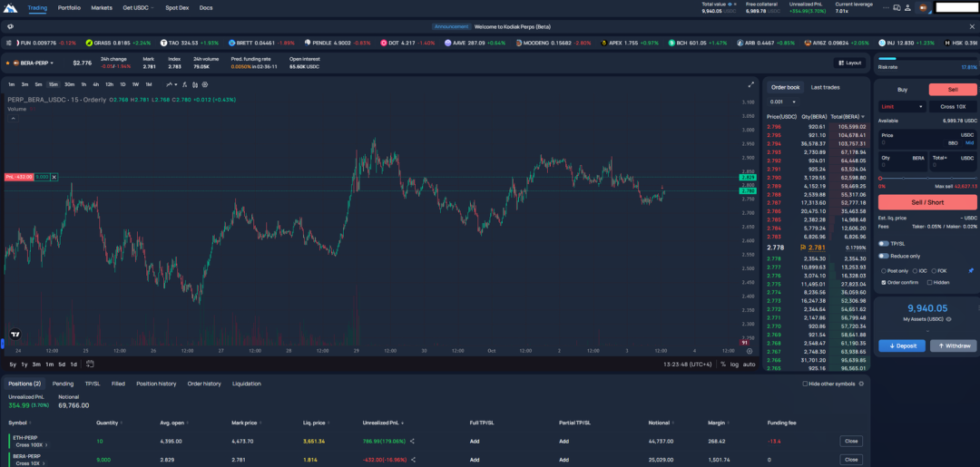Click the Withdraw button

pos(953,345)
